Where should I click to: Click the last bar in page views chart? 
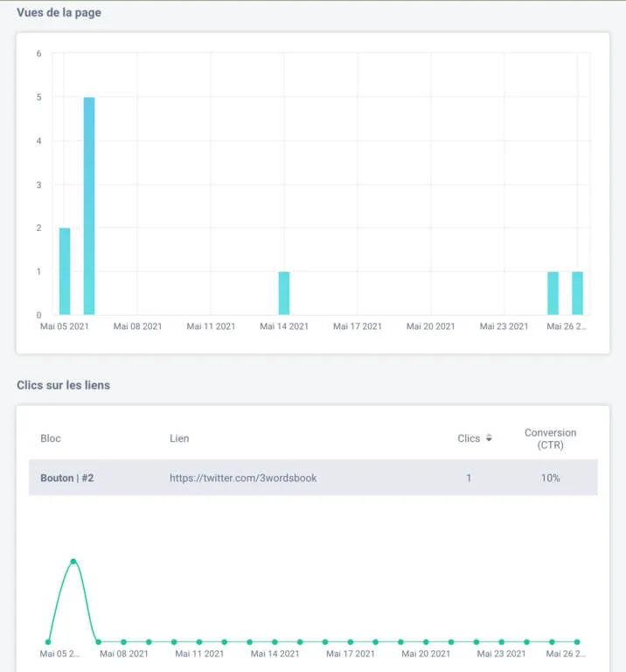577,293
